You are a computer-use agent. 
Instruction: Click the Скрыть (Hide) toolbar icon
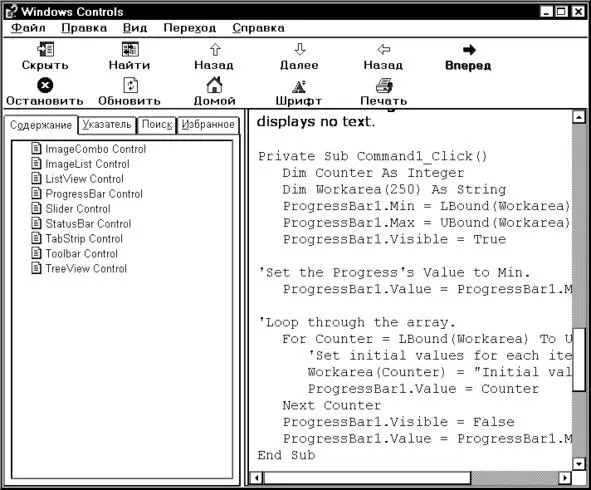point(46,49)
